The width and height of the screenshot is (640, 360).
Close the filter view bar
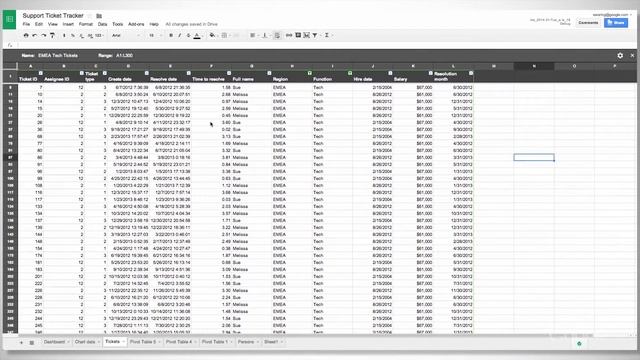pyautogui.click(x=632, y=56)
